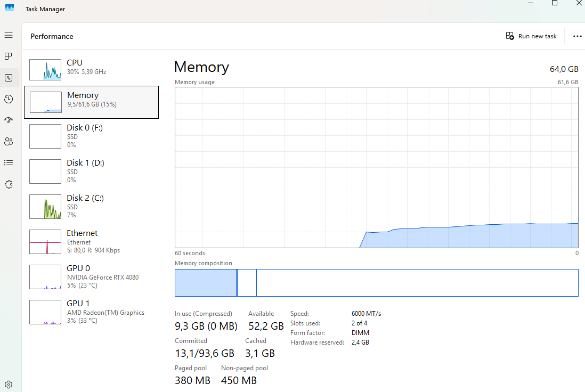Expand the three-dot more options menu

[577, 36]
